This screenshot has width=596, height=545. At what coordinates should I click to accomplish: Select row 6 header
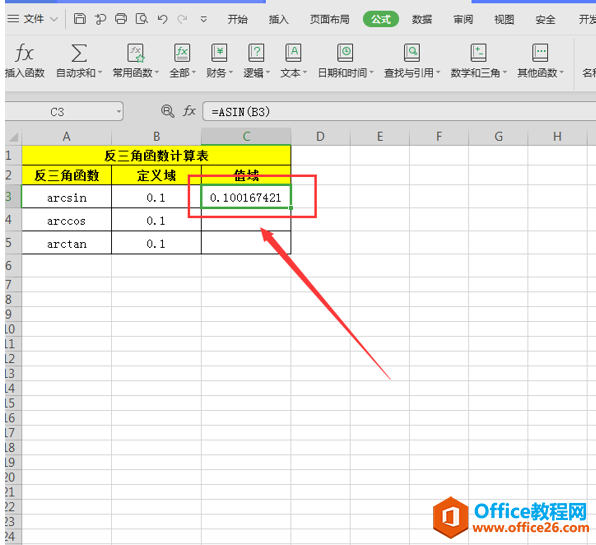pyautogui.click(x=13, y=265)
